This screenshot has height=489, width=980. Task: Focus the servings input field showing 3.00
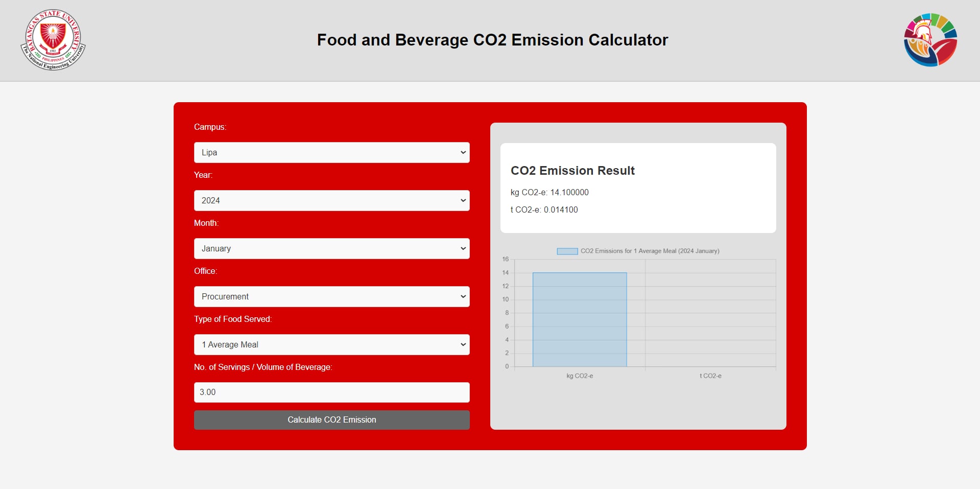click(x=331, y=392)
